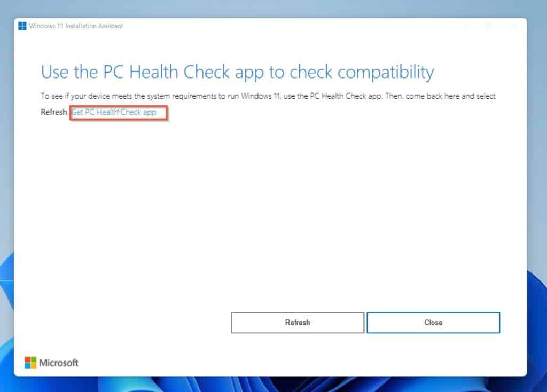Minimize the Installation Assistant window
The height and width of the screenshot is (392, 547).
pyautogui.click(x=464, y=26)
